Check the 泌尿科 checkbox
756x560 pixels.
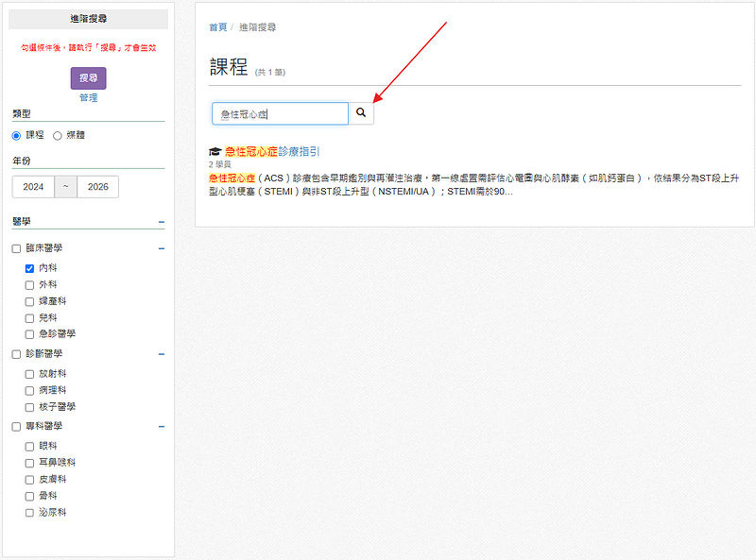tap(29, 513)
